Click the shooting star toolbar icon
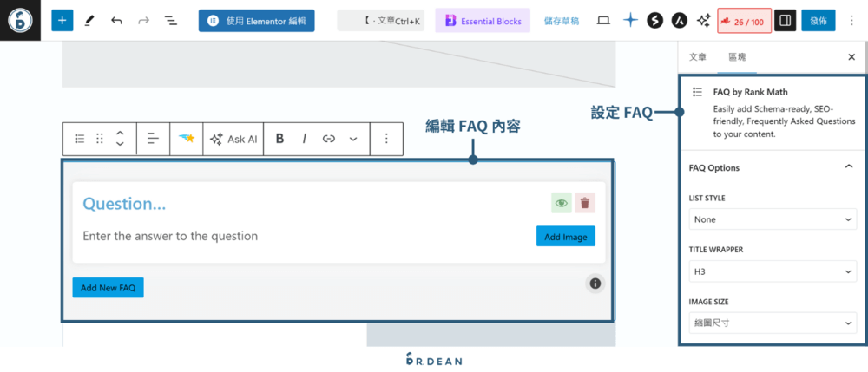Screen dimensions: 868x372 (x=187, y=139)
